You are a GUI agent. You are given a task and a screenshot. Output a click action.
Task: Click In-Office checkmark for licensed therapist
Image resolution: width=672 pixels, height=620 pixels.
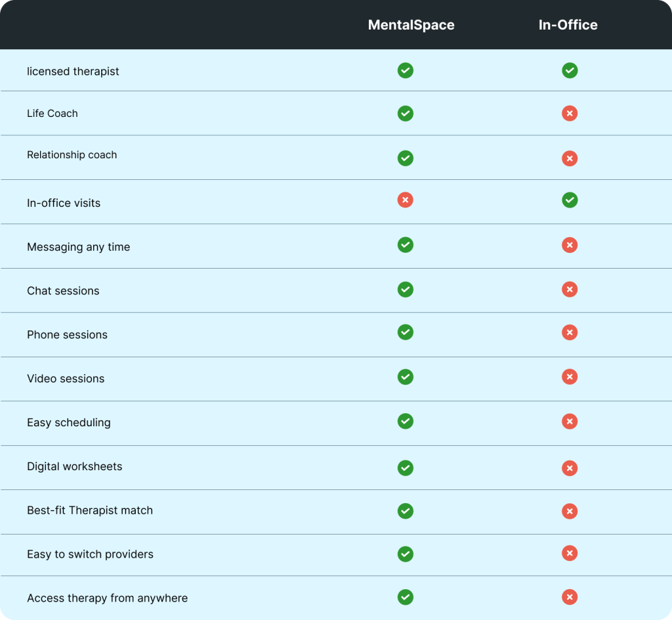click(570, 70)
